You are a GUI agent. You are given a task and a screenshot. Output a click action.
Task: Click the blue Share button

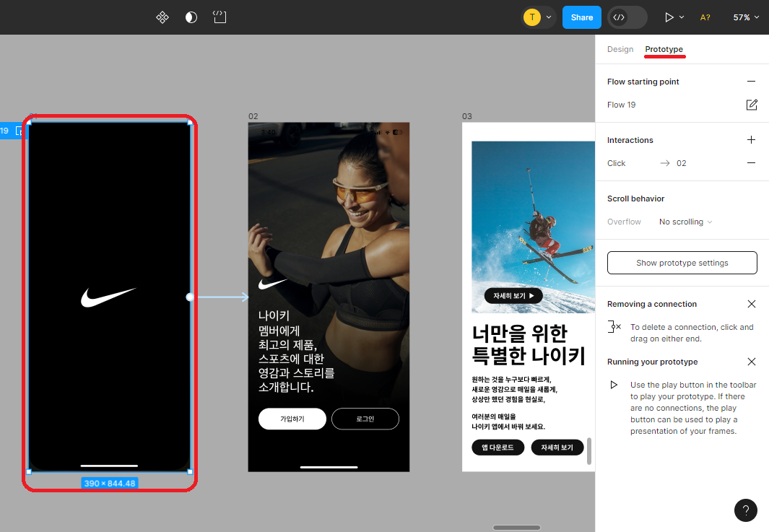(x=582, y=17)
